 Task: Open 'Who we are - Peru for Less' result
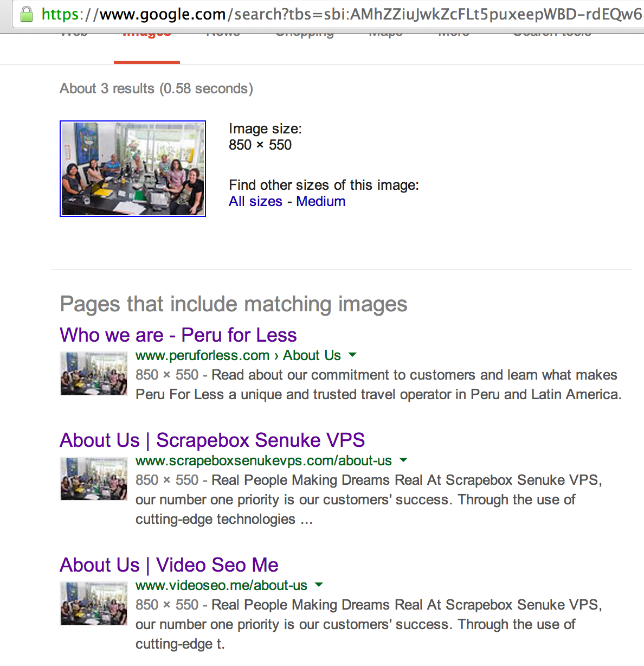(178, 335)
